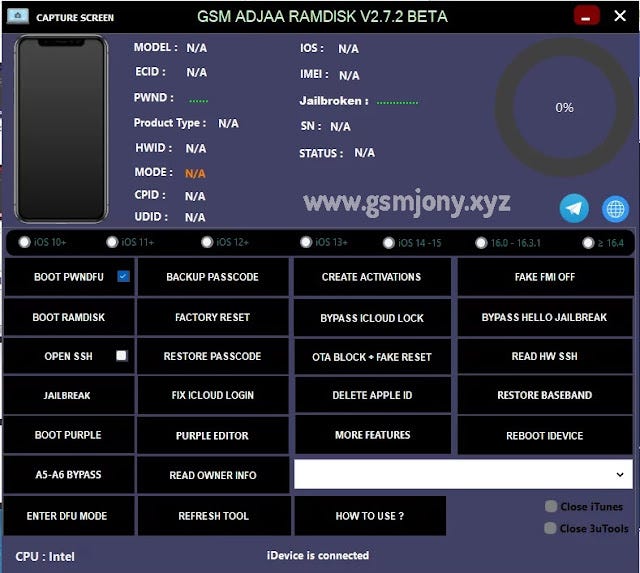Click the PWND label

(153, 98)
